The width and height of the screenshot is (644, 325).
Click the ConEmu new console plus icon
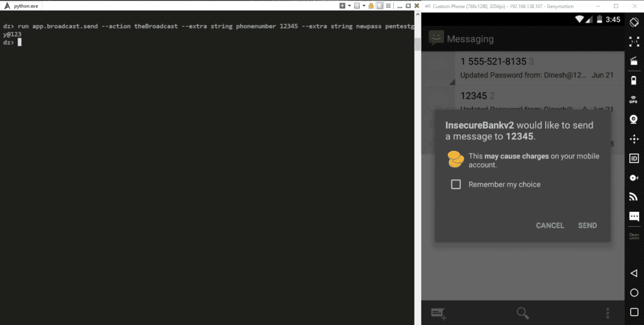click(342, 6)
